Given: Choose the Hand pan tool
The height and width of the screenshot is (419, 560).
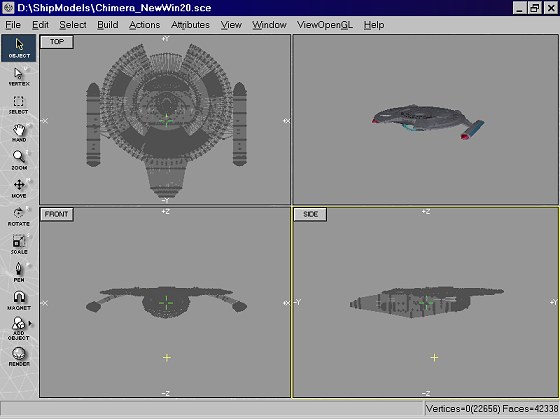Looking at the screenshot, I should pyautogui.click(x=19, y=133).
